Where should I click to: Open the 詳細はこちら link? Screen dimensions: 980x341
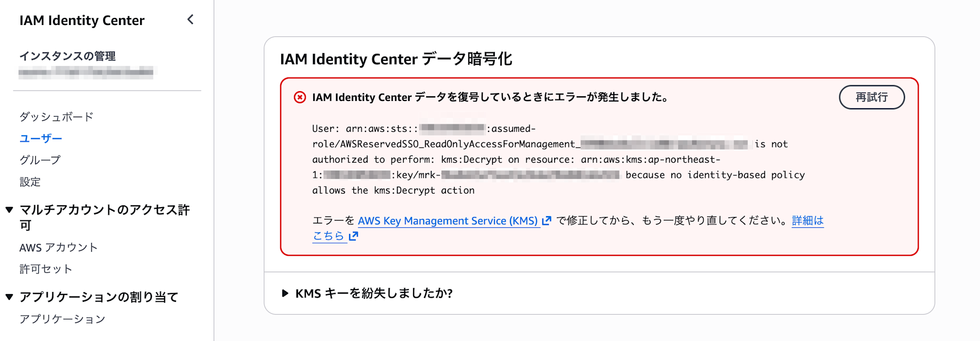tap(808, 220)
